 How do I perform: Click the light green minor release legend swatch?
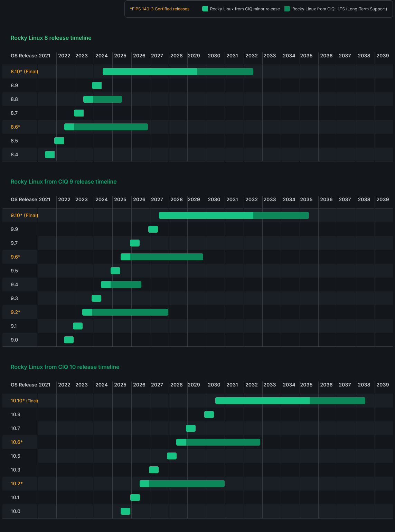coord(205,9)
